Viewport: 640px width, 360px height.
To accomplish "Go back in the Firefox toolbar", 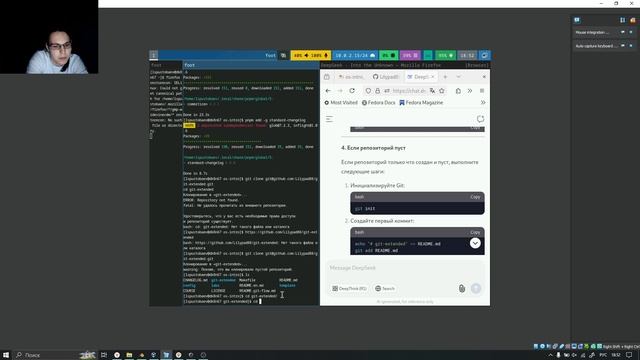I will click(x=328, y=91).
